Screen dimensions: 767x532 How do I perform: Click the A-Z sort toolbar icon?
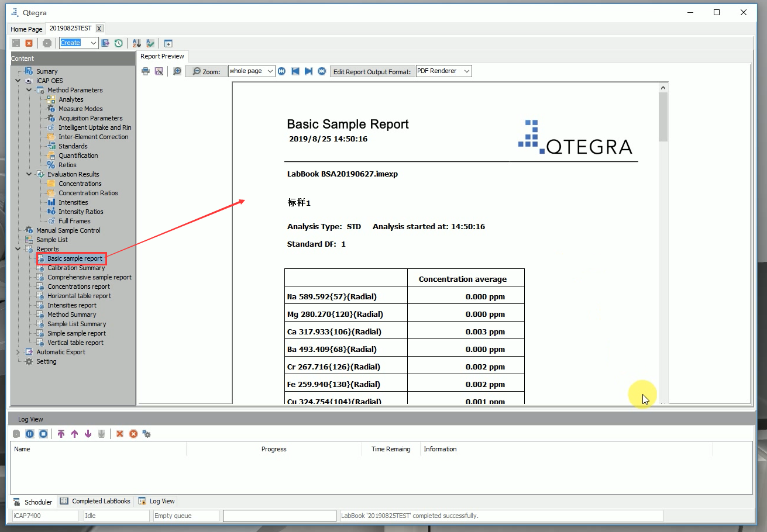tap(137, 43)
